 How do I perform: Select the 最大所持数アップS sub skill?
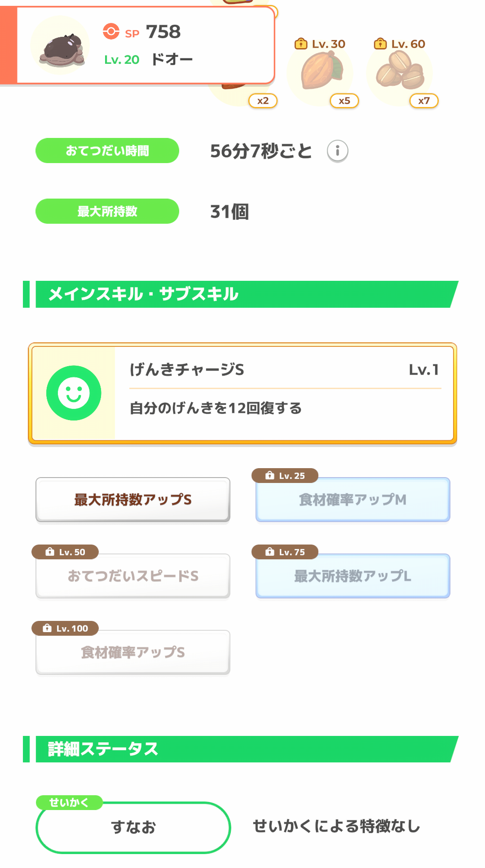133,500
